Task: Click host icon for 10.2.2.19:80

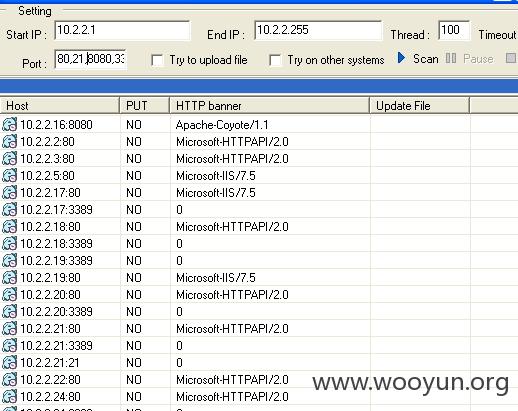Action: pos(9,278)
